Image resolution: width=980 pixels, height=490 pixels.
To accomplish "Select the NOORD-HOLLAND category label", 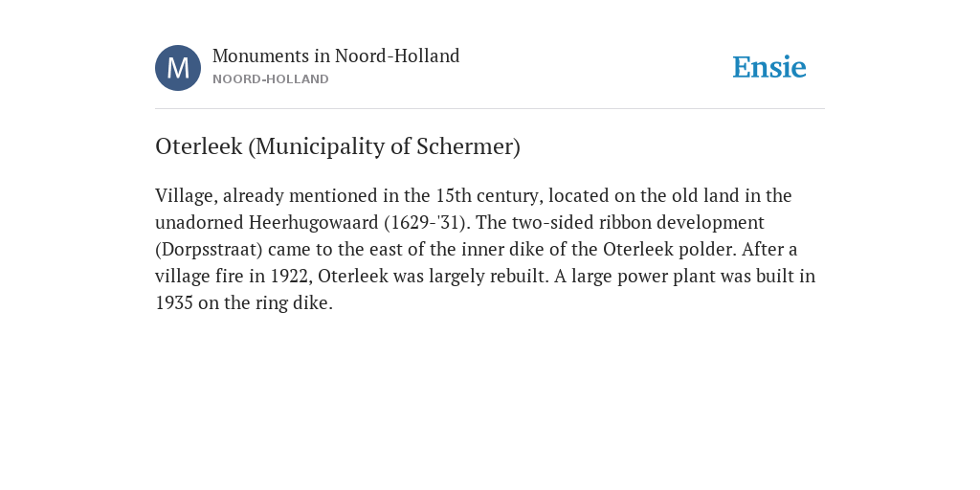I will 271,79.
